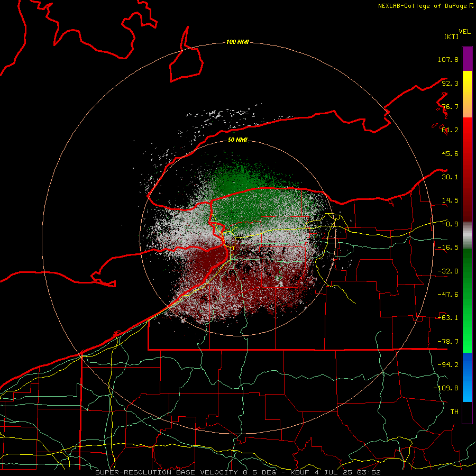Click the 30.1 legend value
476x476 pixels.
click(450, 177)
